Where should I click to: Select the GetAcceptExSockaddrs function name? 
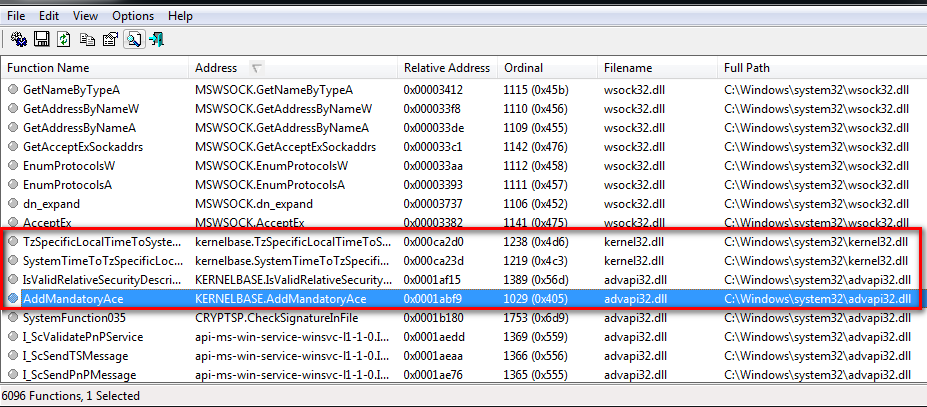point(83,147)
